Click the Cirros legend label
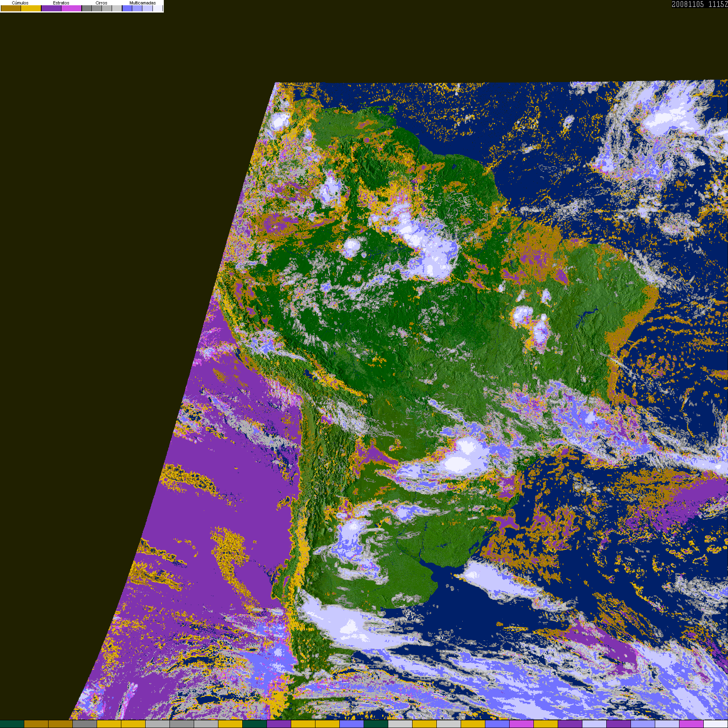This screenshot has height=728, width=728. coord(102,3)
